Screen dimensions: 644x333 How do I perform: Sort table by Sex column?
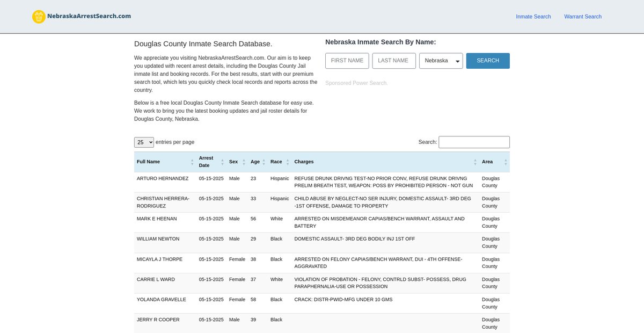pyautogui.click(x=237, y=162)
